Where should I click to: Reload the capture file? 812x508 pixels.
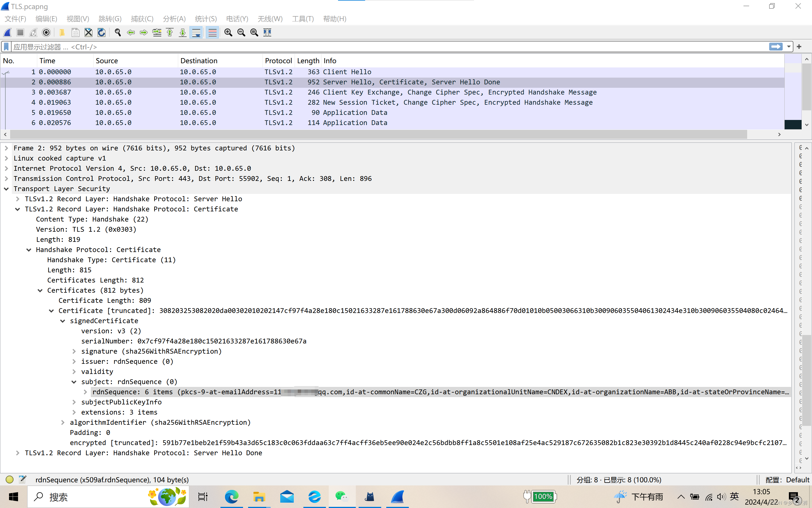(101, 32)
